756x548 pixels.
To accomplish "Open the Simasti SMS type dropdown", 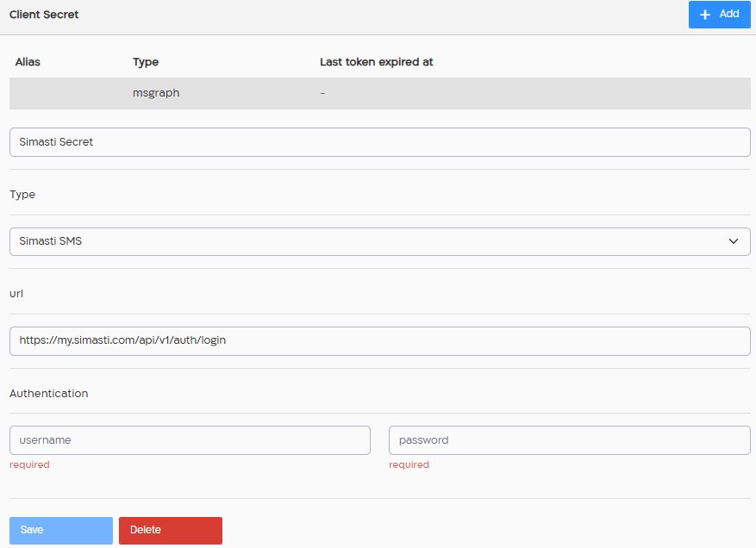I will coord(380,241).
